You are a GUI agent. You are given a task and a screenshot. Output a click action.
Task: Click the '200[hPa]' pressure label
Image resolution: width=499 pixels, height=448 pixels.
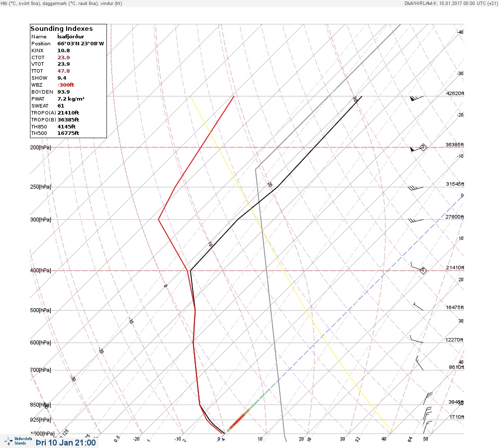(40, 147)
